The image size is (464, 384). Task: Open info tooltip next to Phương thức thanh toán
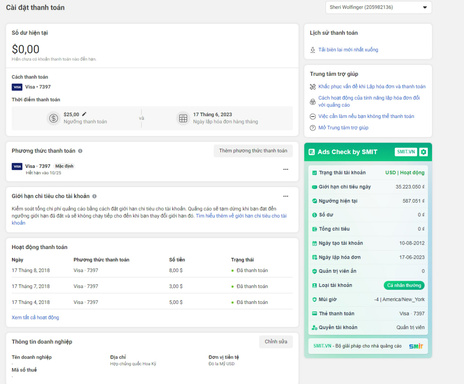[x=80, y=151]
